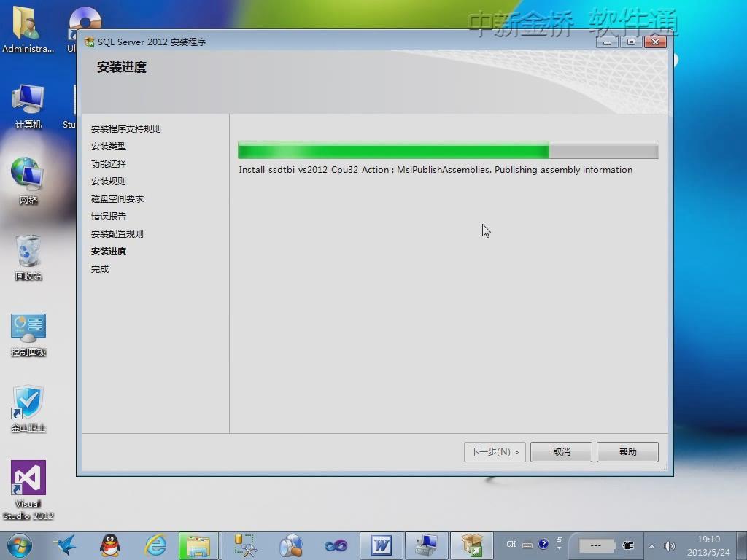This screenshot has height=560, width=747.
Task: Launch Internet Explorer from the taskbar
Action: point(155,545)
